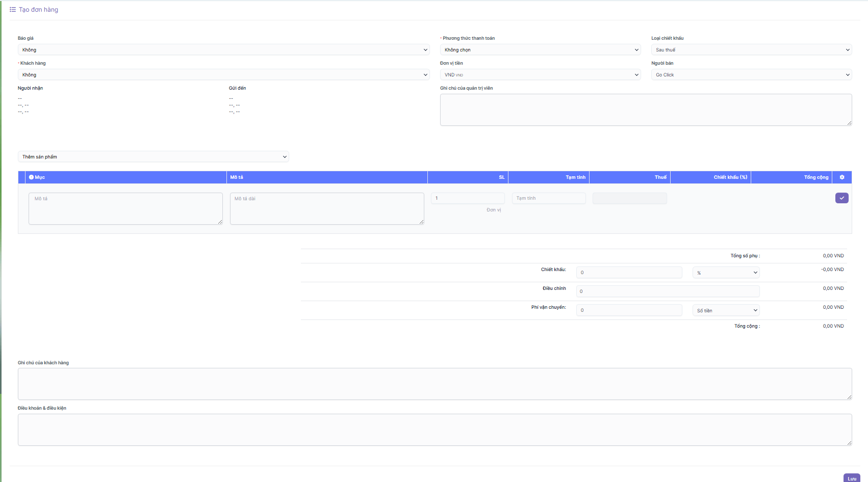Click the Tạm tính price input

(549, 198)
